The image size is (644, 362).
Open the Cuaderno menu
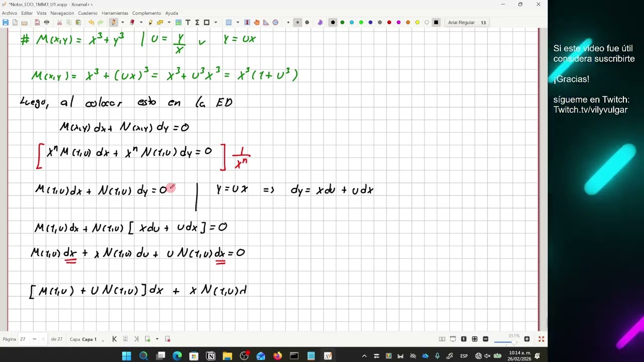88,13
